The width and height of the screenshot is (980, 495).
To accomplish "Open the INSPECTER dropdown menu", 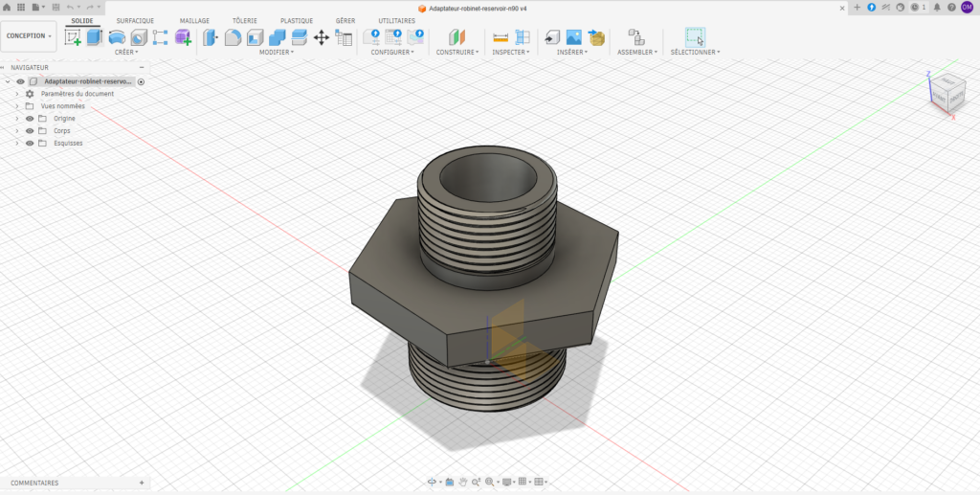I will point(511,53).
